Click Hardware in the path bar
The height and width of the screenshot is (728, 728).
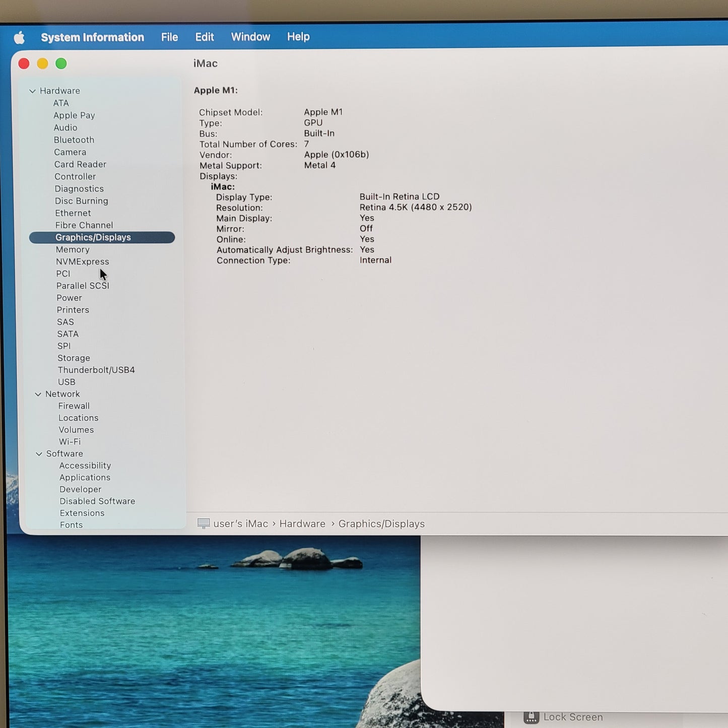(x=302, y=524)
